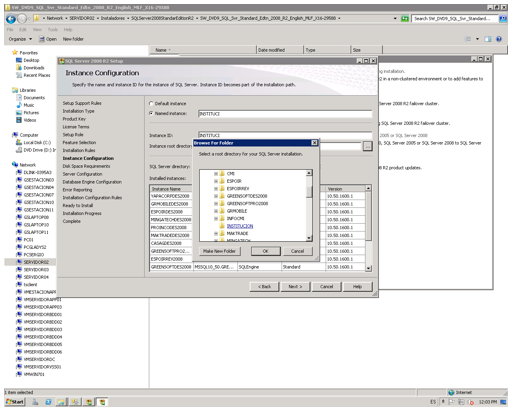Click OK in Browse For Folder dialog
Image resolution: width=515 pixels, height=412 pixels.
coord(266,251)
